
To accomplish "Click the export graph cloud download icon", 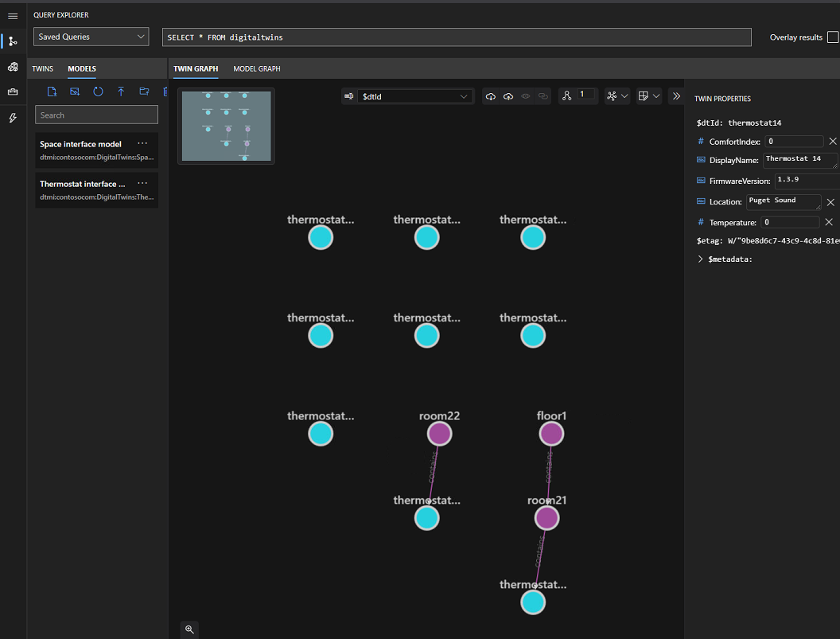I will pyautogui.click(x=490, y=96).
